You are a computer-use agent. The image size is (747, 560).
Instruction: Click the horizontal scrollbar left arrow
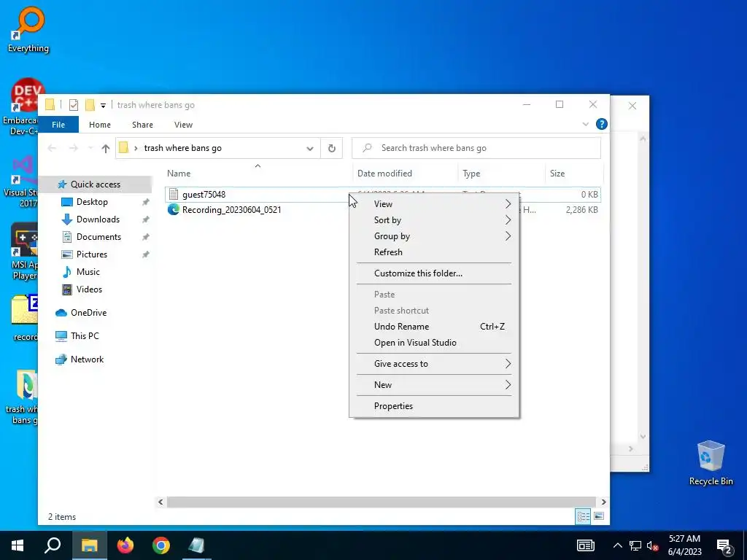pos(160,502)
